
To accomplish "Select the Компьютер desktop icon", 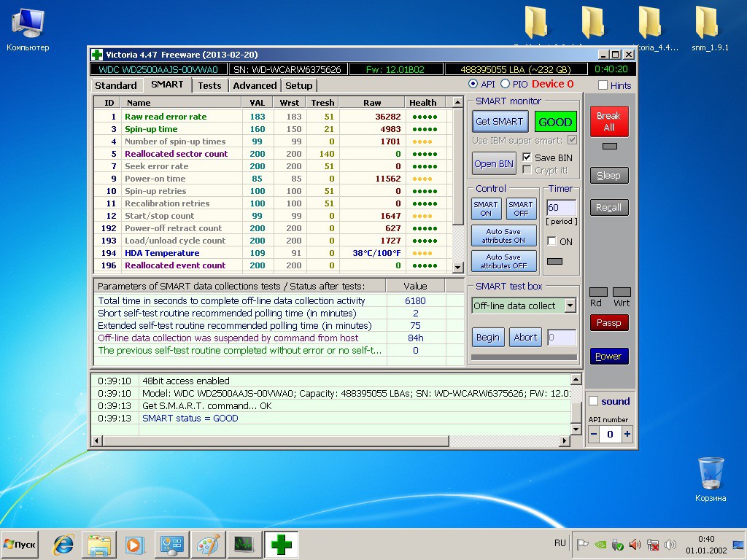I will [x=28, y=29].
